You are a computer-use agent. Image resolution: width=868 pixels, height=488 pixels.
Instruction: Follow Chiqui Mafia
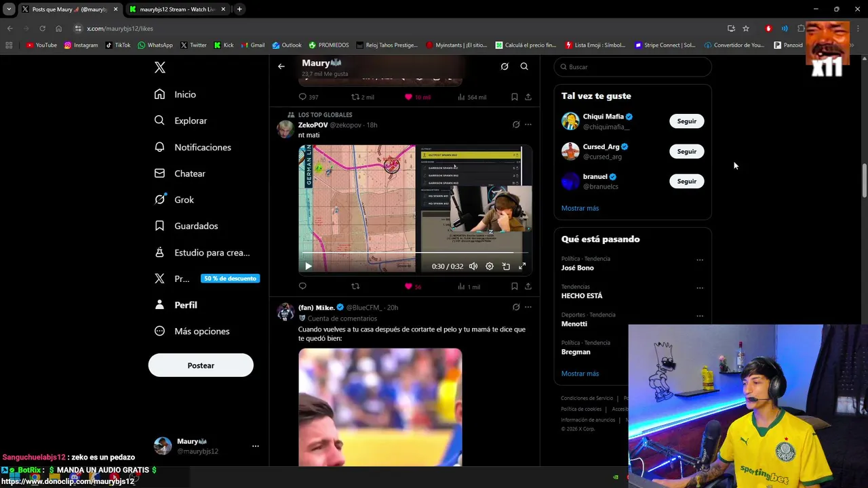tap(687, 121)
